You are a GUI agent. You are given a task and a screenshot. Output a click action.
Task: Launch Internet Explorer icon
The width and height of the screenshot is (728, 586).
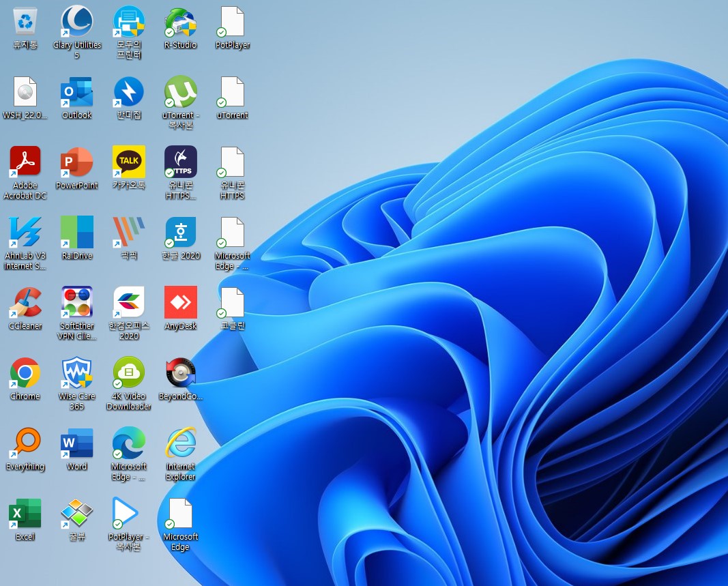[181, 443]
